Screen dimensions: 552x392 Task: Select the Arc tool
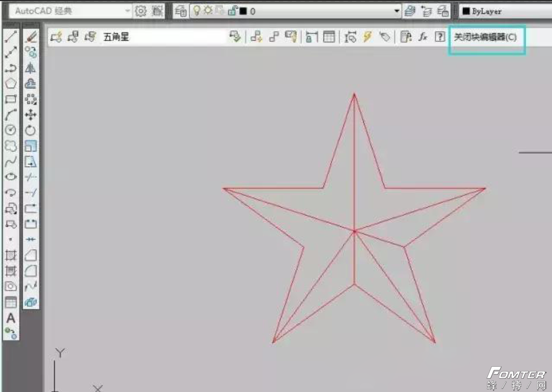11,114
